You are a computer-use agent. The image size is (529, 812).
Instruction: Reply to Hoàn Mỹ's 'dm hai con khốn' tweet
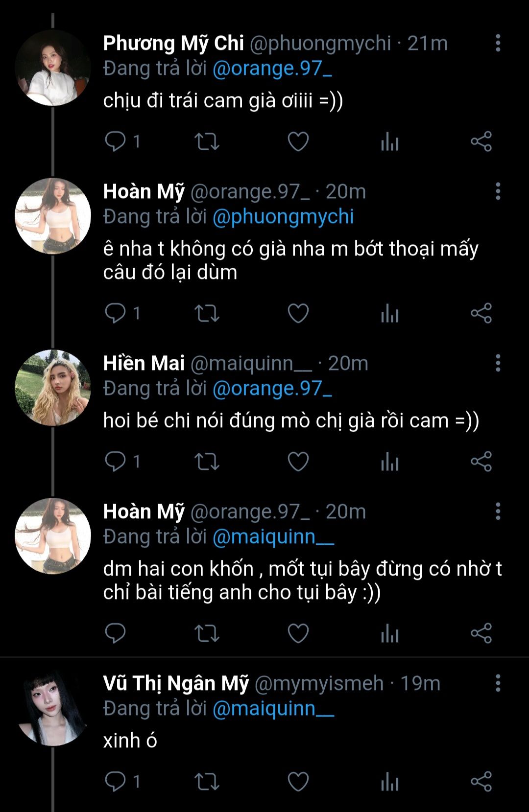[116, 633]
